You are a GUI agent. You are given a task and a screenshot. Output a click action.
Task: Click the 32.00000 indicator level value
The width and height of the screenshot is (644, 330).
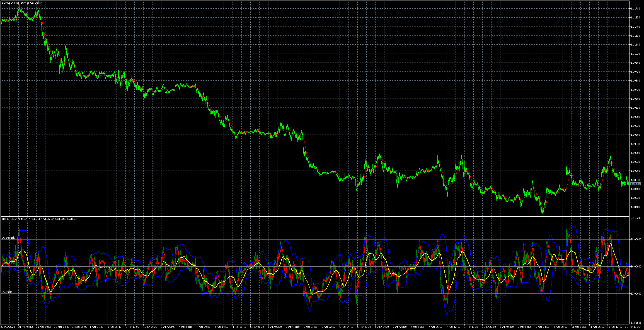click(x=636, y=294)
